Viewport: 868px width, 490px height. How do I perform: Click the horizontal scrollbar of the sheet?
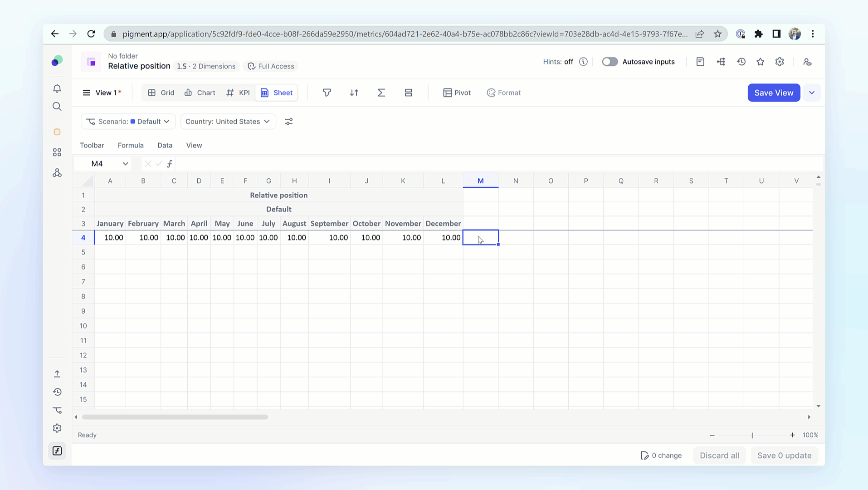coord(175,417)
